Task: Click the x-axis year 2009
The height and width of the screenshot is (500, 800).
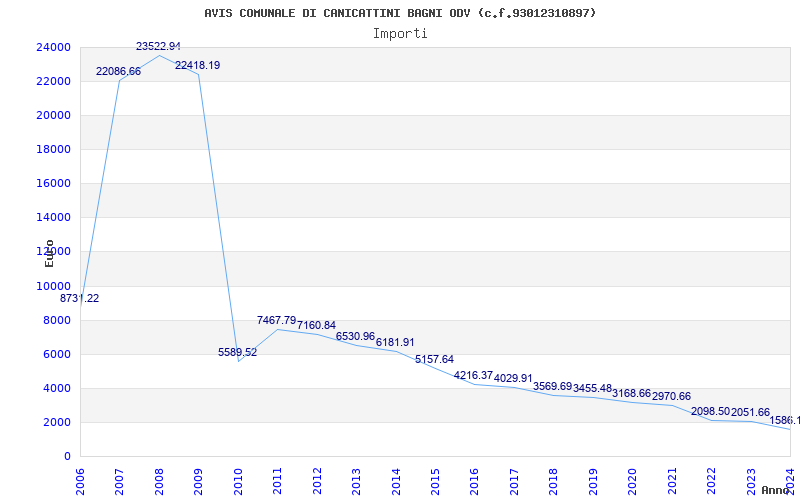Action: (198, 481)
